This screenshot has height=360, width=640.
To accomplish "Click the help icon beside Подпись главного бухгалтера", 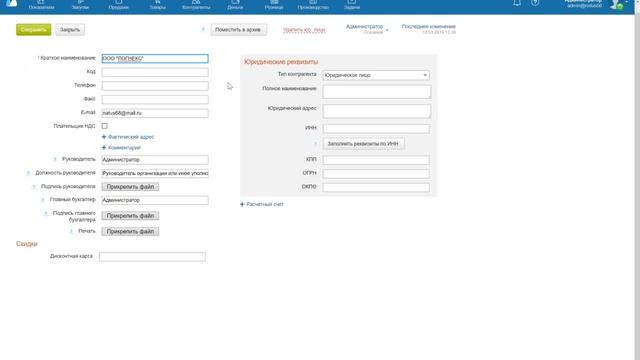I will [x=46, y=214].
